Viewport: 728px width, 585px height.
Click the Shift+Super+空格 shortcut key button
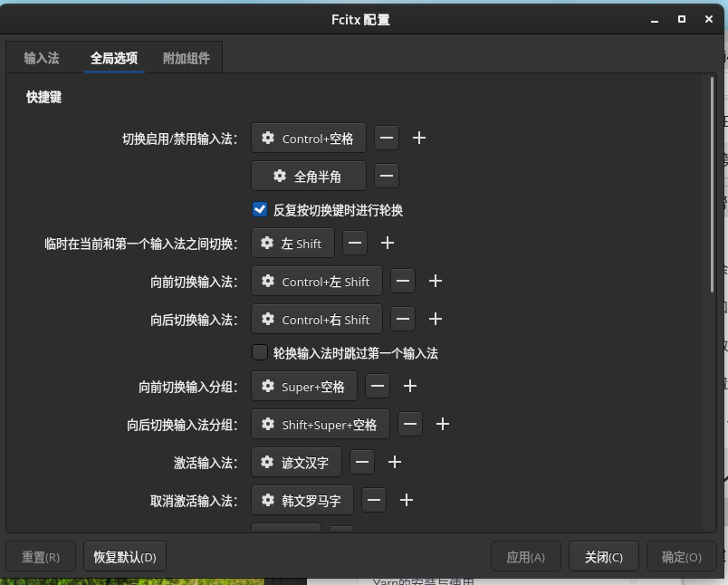(321, 424)
